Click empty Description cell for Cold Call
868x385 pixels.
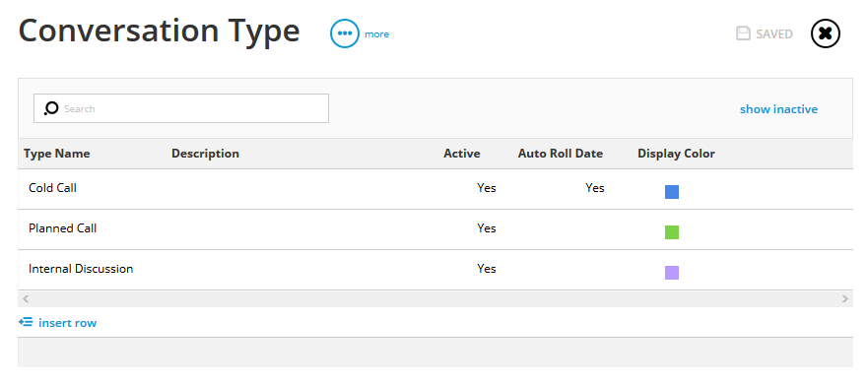click(x=301, y=189)
